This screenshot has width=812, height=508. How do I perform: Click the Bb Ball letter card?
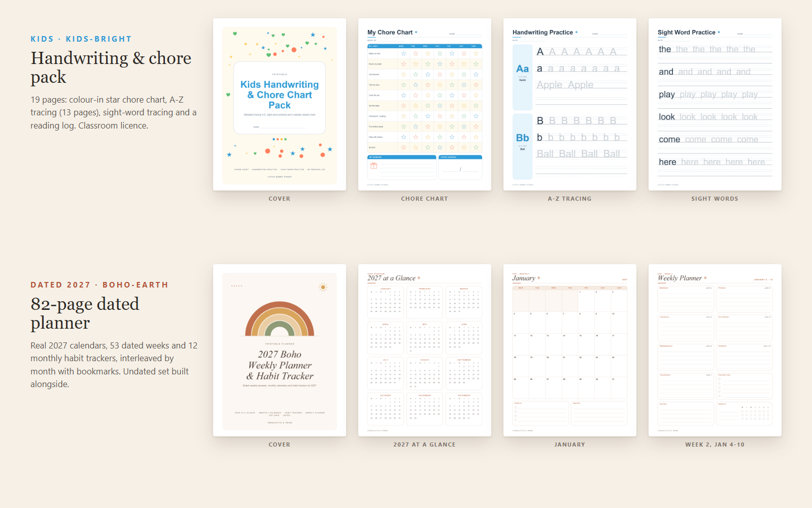click(x=522, y=146)
